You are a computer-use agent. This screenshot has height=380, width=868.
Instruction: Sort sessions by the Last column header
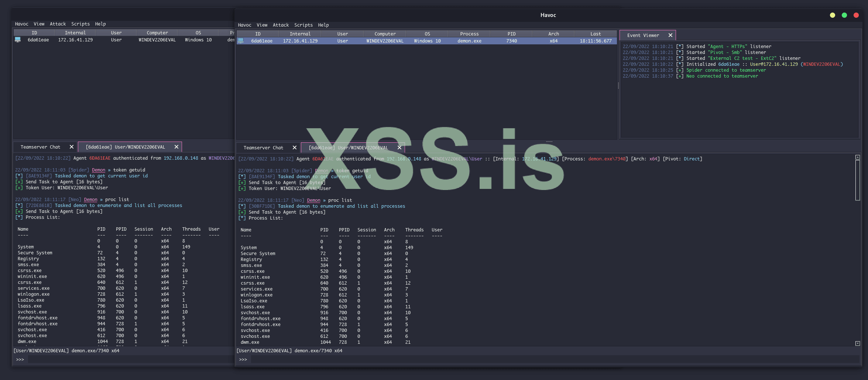click(596, 34)
